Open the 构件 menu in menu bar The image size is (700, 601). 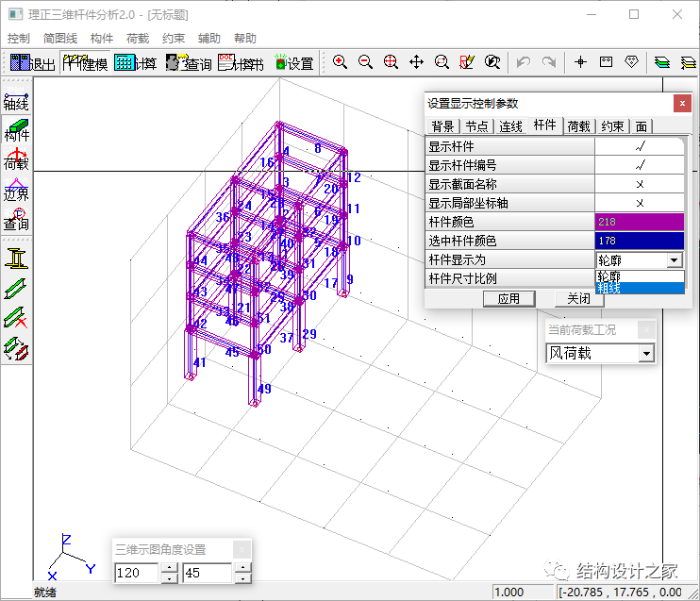102,39
